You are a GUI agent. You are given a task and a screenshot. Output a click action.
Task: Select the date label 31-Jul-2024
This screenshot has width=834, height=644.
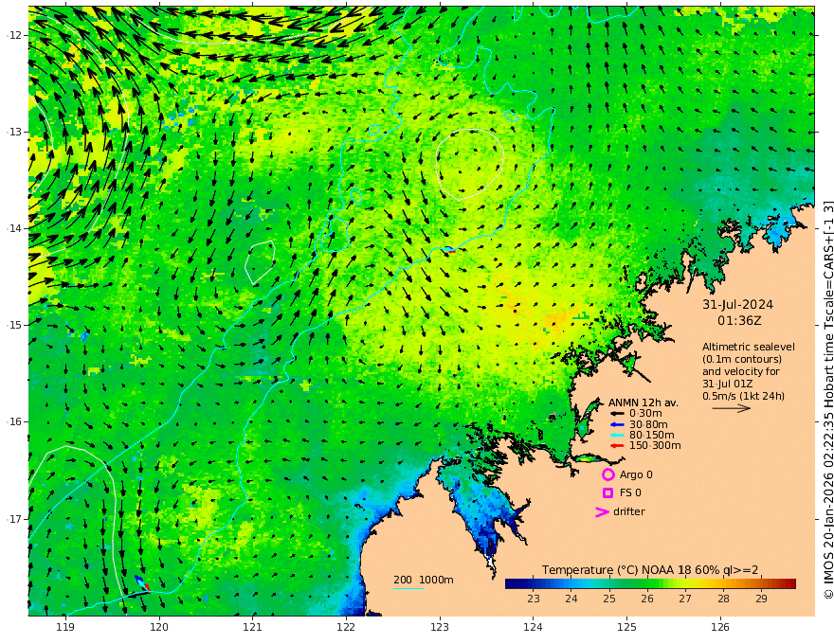737,305
